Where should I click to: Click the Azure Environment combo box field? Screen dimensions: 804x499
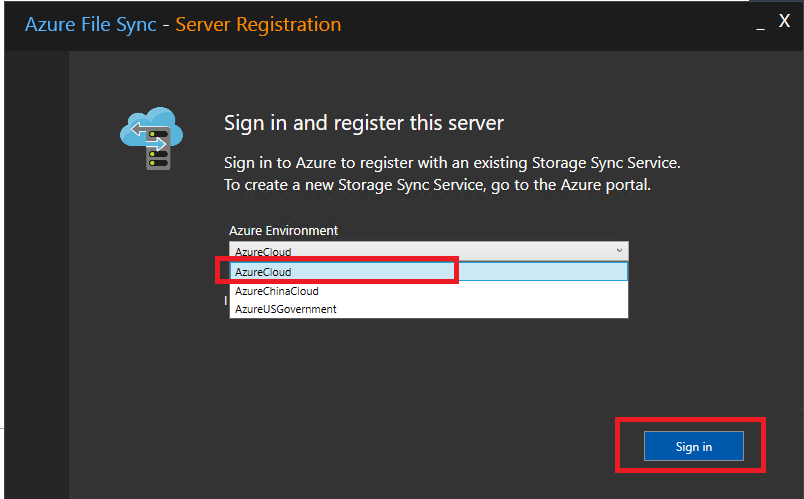pos(420,252)
